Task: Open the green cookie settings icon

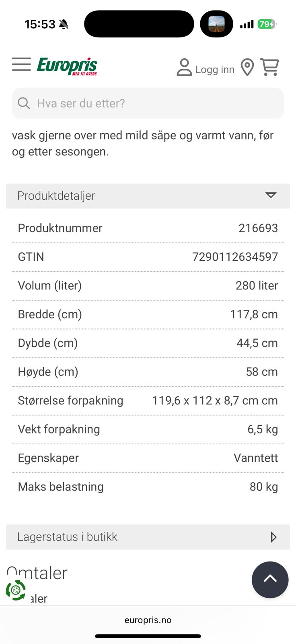Action: (16, 590)
